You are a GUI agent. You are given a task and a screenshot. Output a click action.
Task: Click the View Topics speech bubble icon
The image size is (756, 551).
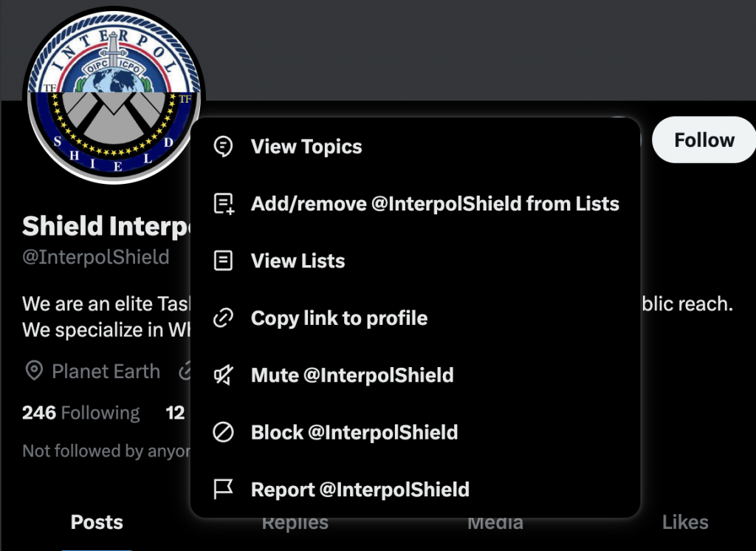[x=223, y=146]
